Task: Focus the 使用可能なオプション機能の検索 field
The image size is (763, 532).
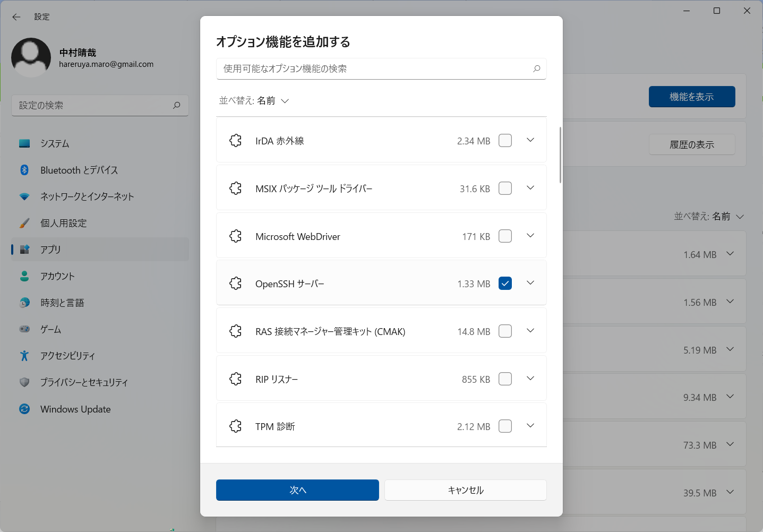Action: pos(381,68)
